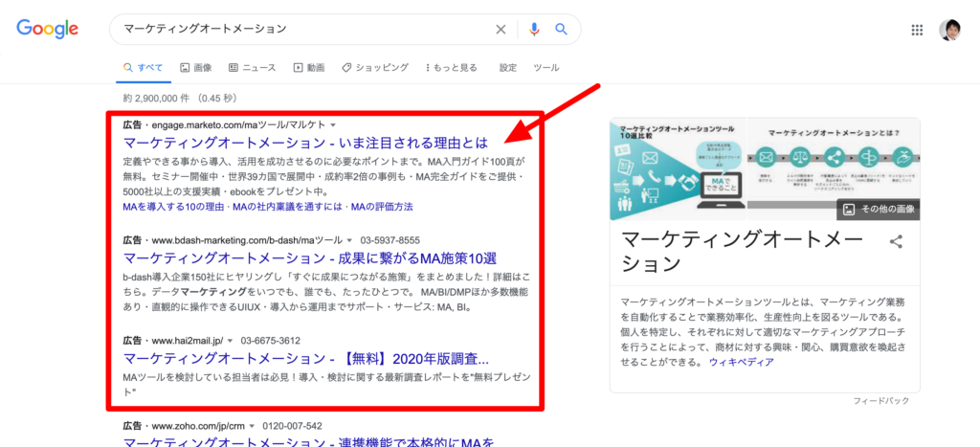Image resolution: width=980 pixels, height=447 pixels.
Task: Open the もっと見る menu
Action: coord(451,68)
